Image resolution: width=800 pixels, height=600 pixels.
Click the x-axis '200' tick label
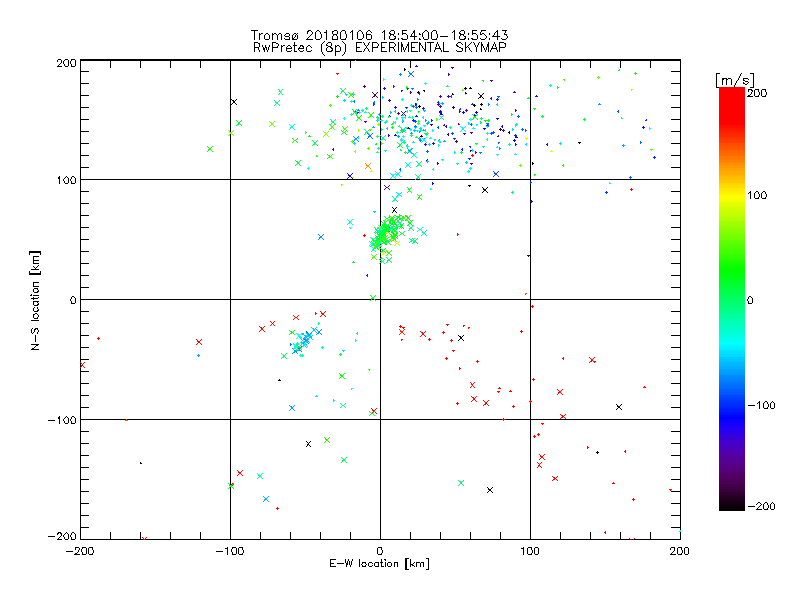coord(680,551)
